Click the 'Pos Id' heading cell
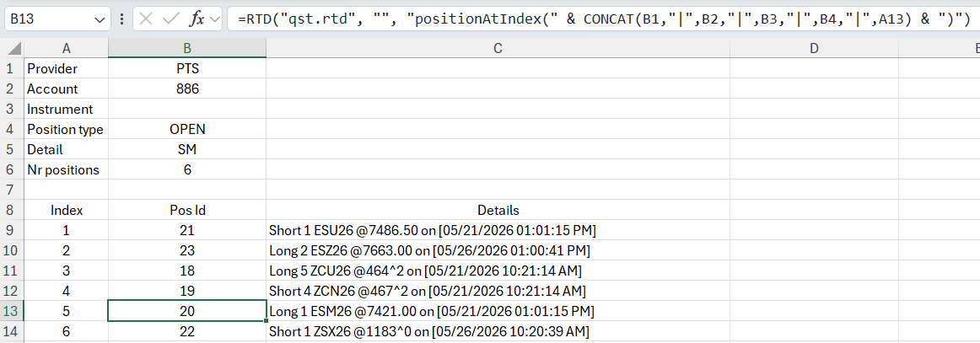Image resolution: width=980 pixels, height=343 pixels. click(x=187, y=210)
